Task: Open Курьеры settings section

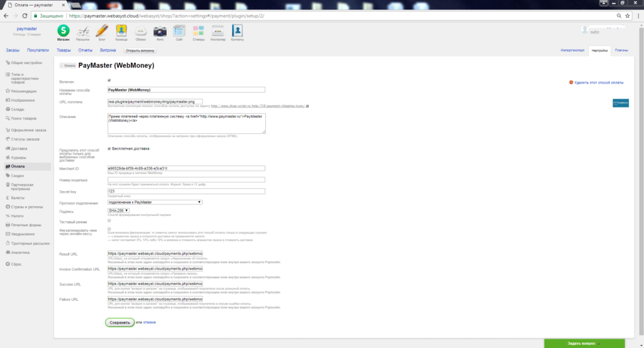Action: point(18,158)
